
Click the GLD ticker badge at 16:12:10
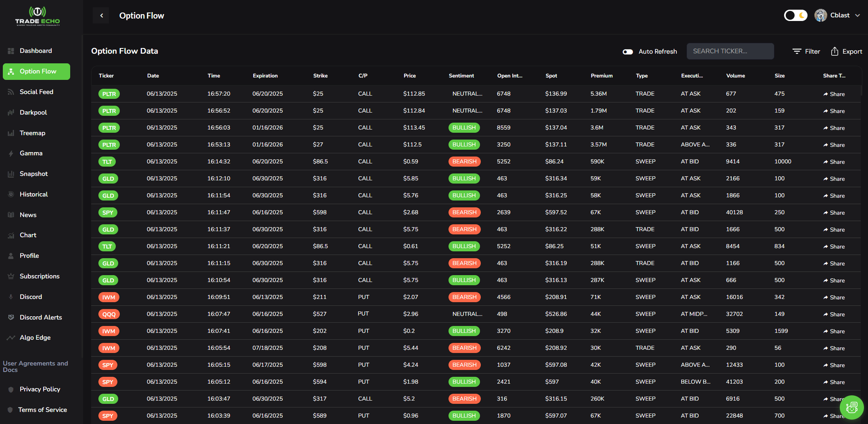click(108, 179)
